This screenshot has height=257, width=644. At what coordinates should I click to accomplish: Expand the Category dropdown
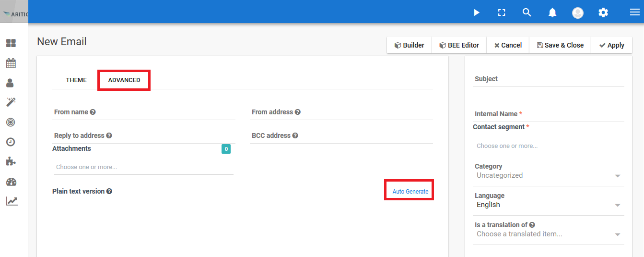coord(548,176)
